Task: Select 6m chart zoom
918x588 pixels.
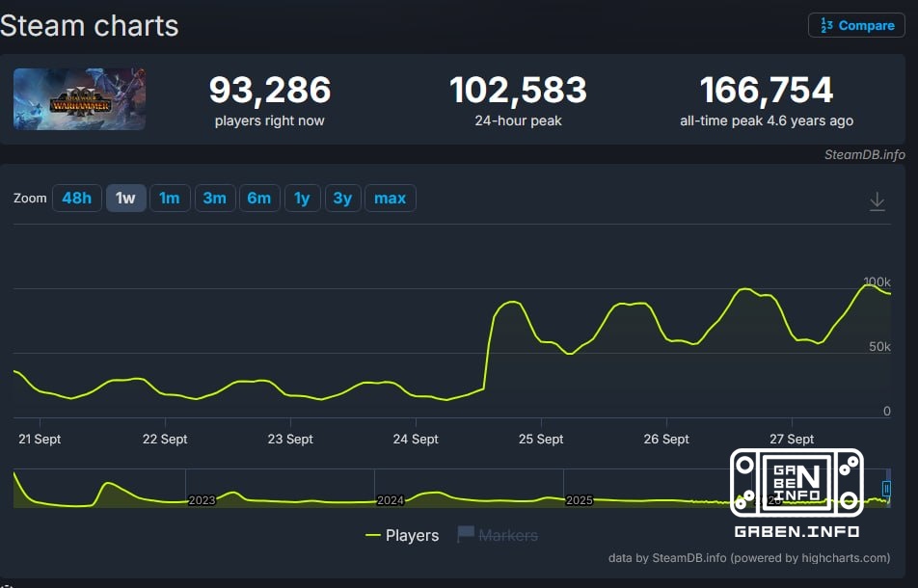Action: point(259,199)
